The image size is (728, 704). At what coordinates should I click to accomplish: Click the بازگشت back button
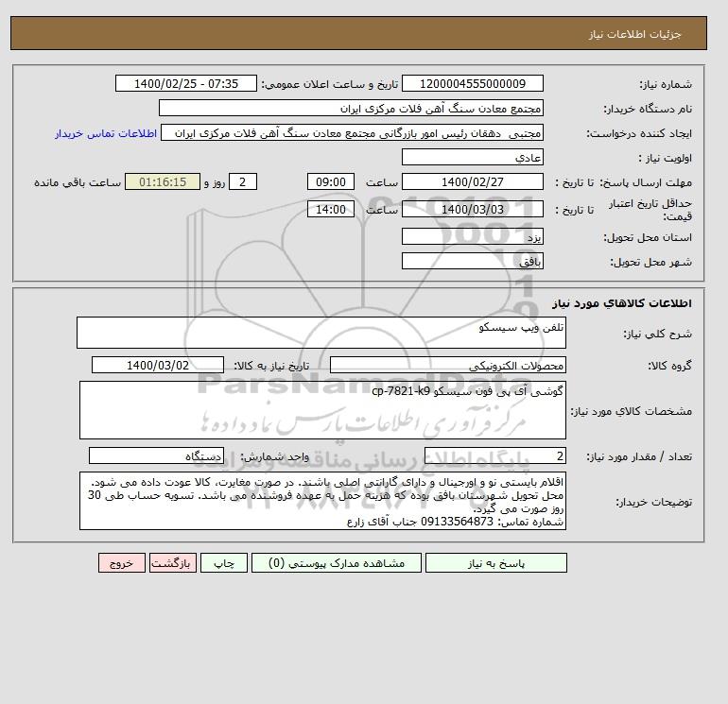[x=173, y=563]
